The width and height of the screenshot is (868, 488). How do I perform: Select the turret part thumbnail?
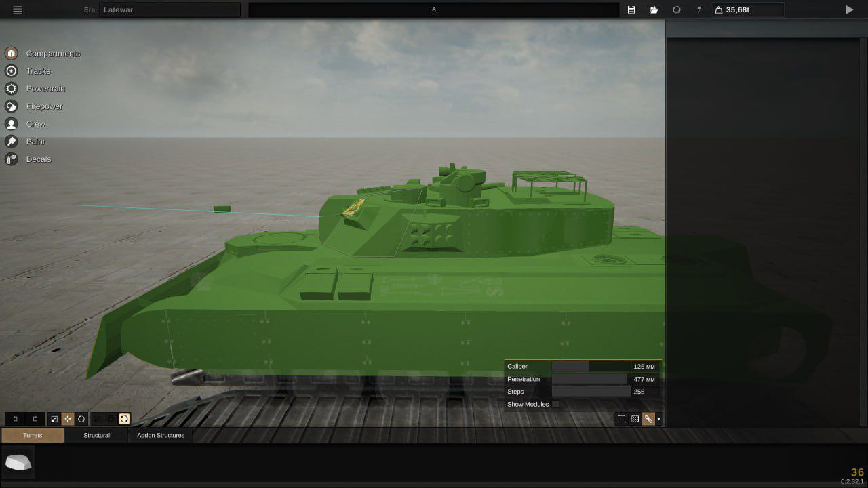[18, 462]
